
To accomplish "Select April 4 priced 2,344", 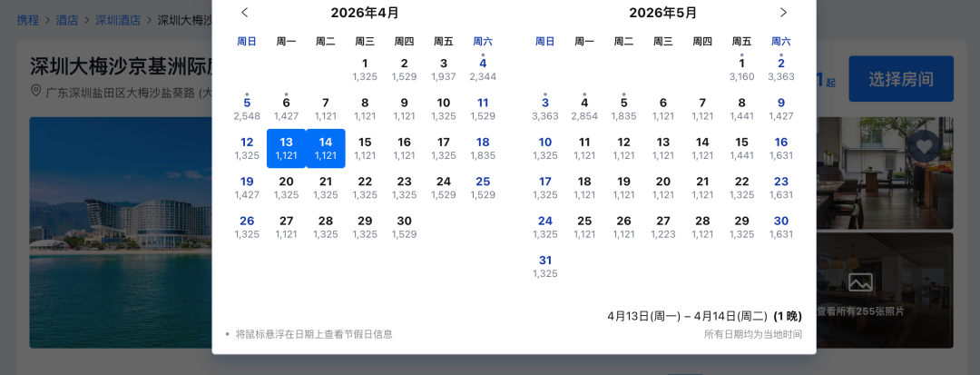I will (x=483, y=69).
